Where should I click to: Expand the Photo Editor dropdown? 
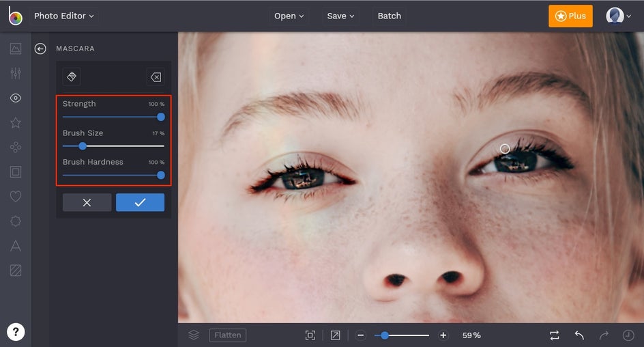pos(64,16)
